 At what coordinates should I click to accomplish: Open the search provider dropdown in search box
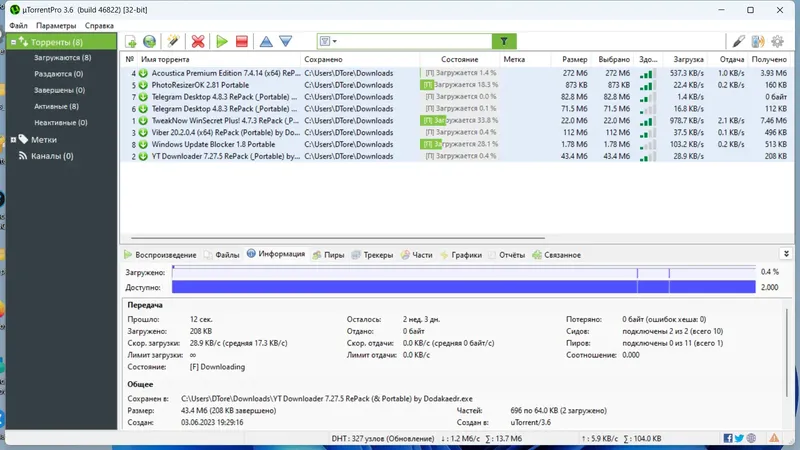point(328,41)
